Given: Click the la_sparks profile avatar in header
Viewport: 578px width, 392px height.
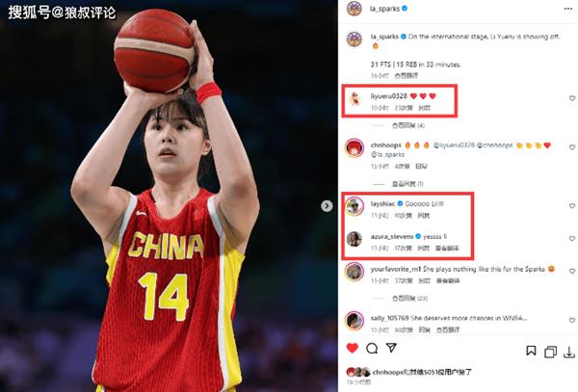Looking at the screenshot, I should coord(355,8).
